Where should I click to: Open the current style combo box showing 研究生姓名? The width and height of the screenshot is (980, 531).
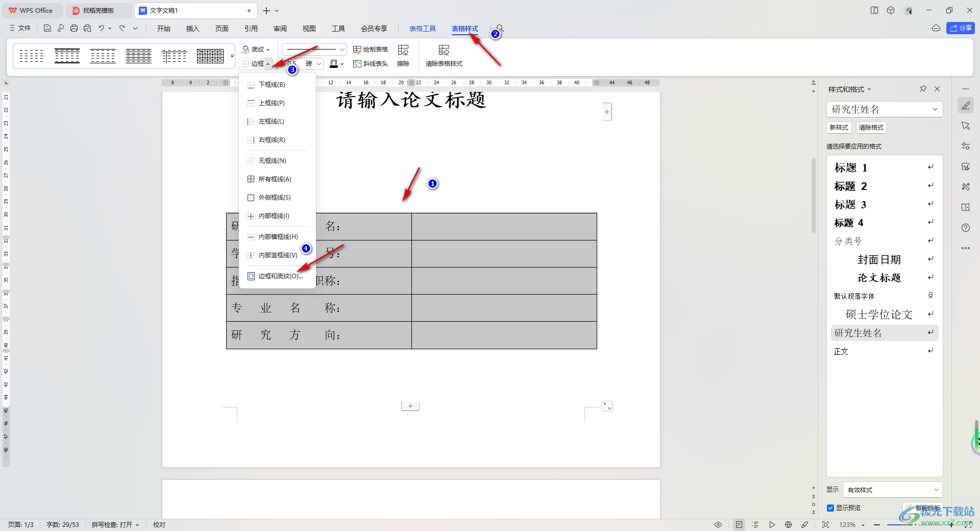click(x=885, y=109)
